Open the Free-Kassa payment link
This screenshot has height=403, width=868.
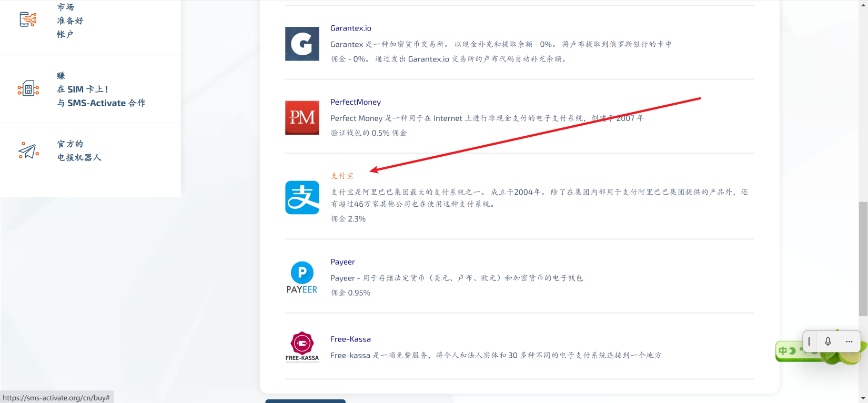(350, 339)
